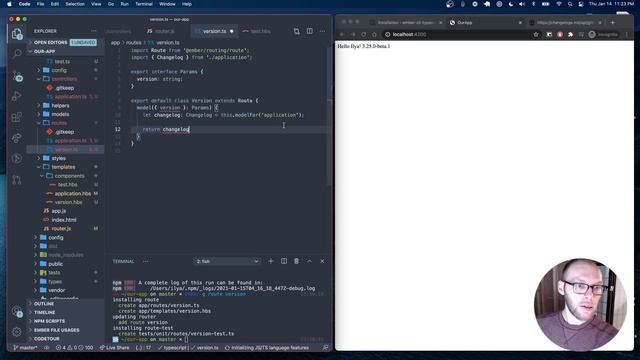Start a Live Share session from the status bar

115,348
